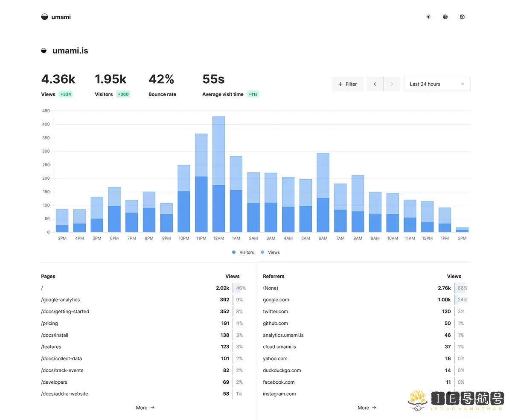The width and height of the screenshot is (512, 420).
Task: Click the umami.is website title
Action: point(70,51)
